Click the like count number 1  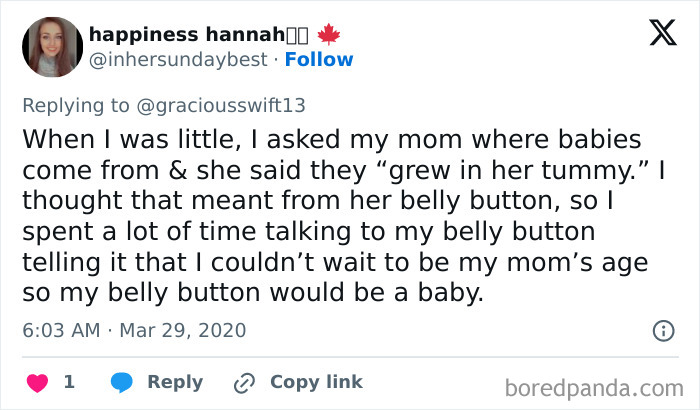(69, 382)
